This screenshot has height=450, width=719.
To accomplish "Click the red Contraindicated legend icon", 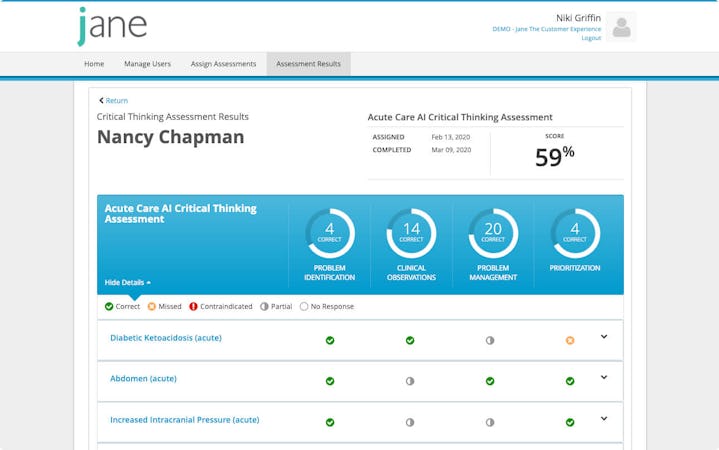I will (x=194, y=306).
